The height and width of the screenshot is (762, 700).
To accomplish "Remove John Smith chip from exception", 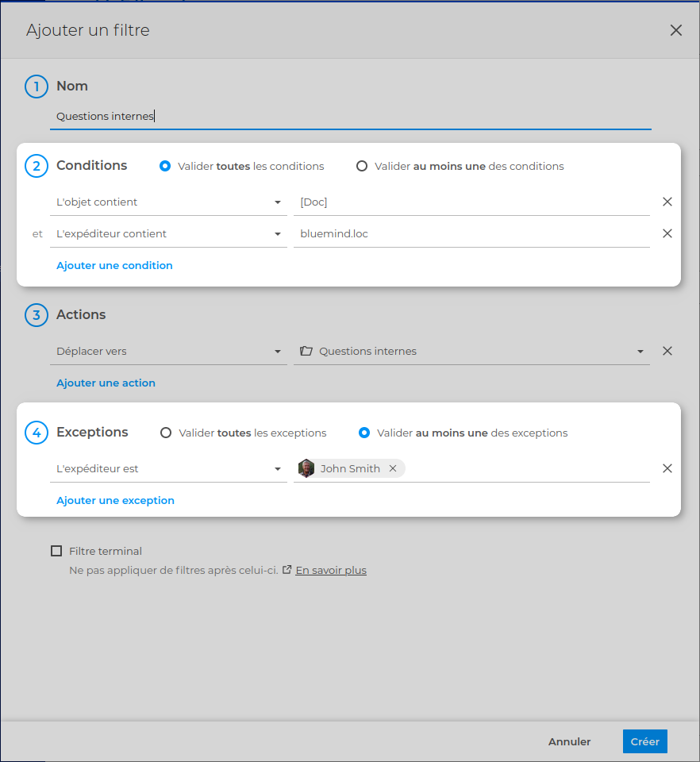I will point(392,468).
